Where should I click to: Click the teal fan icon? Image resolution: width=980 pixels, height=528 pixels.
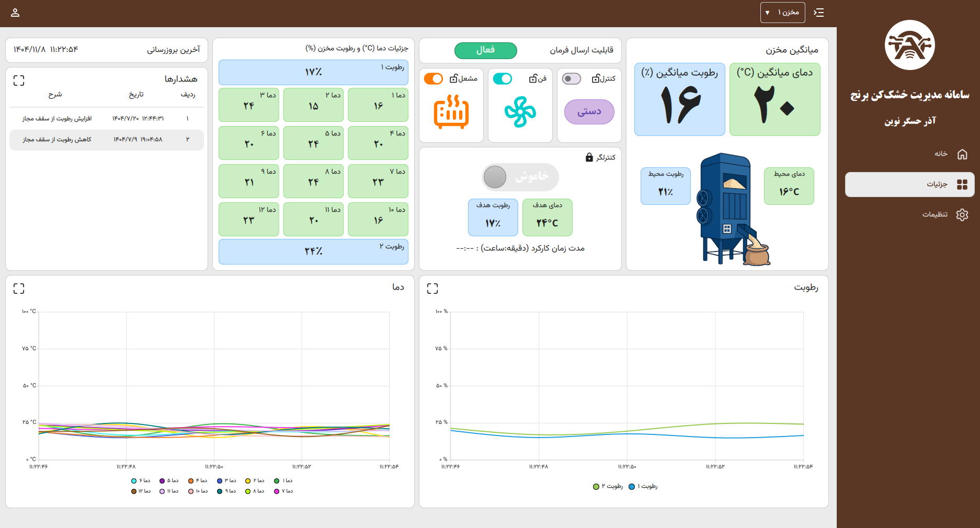(520, 111)
